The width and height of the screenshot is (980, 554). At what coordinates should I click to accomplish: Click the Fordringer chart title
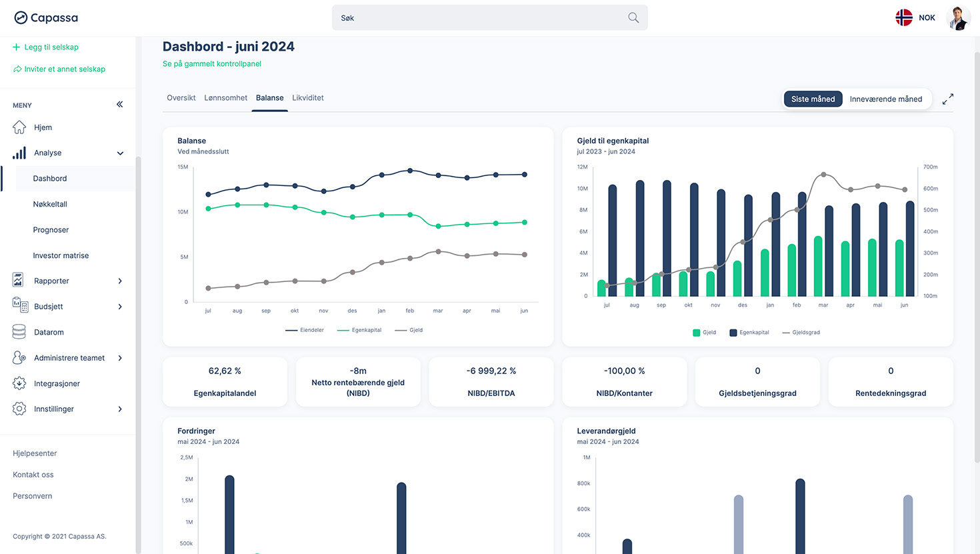(196, 431)
